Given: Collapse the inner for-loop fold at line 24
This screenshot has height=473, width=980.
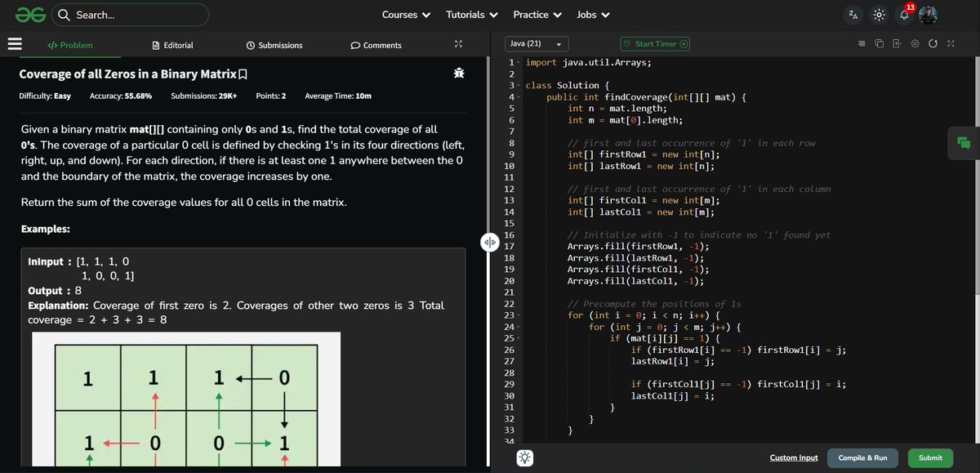Looking at the screenshot, I should (x=520, y=327).
